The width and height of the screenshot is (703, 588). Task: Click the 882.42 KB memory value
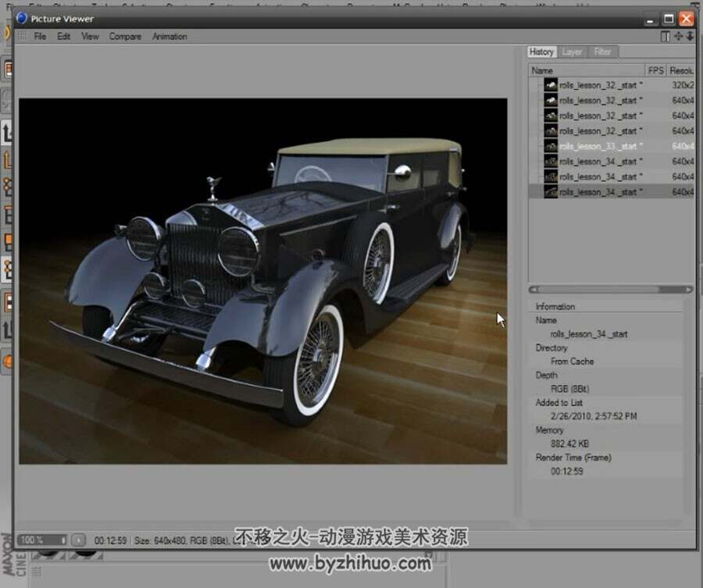point(569,444)
